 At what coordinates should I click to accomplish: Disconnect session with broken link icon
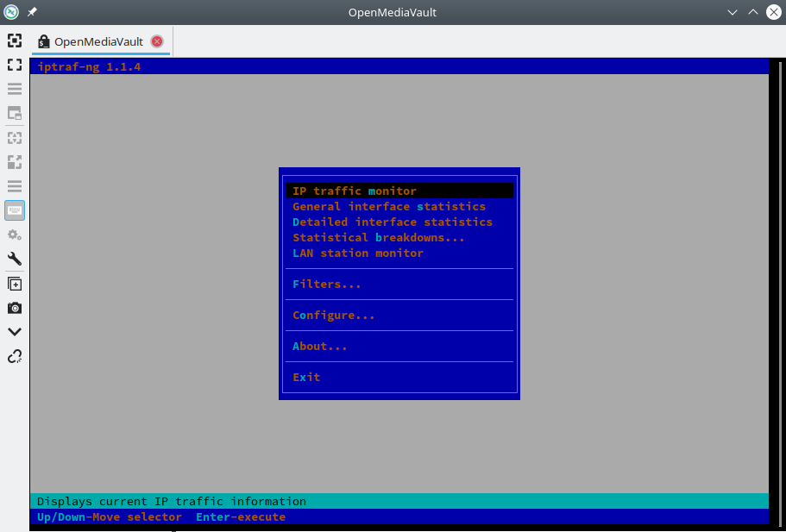tap(15, 356)
